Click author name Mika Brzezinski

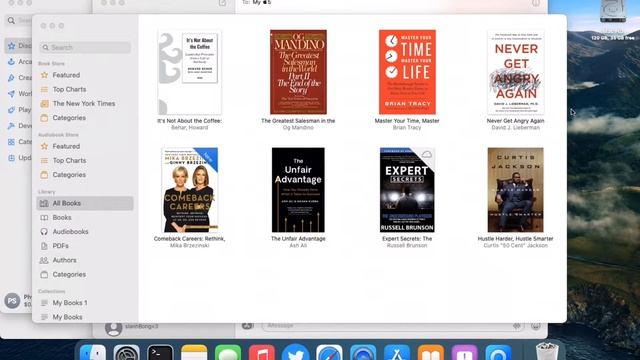pos(189,246)
